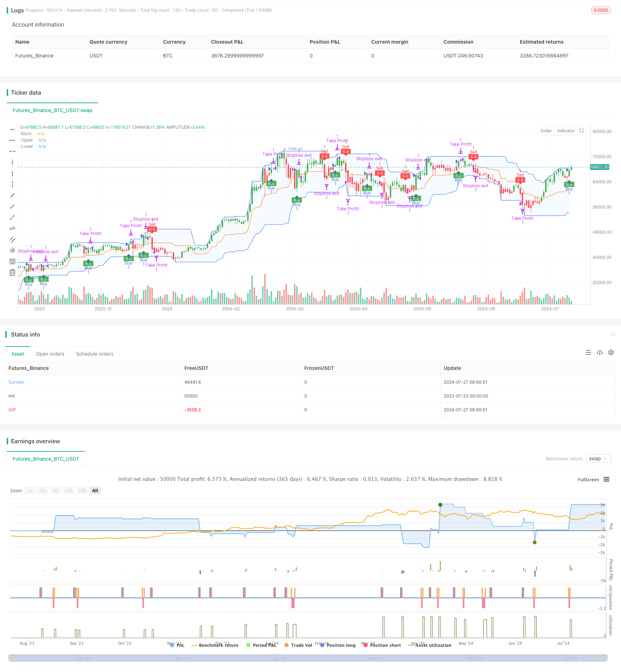Select the Fibonacci retracement lines tool

pyautogui.click(x=12, y=261)
